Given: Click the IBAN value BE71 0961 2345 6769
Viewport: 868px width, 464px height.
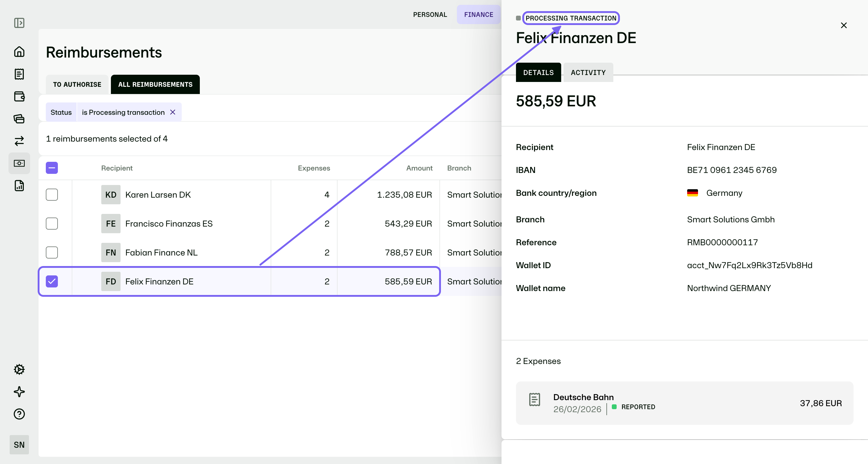Looking at the screenshot, I should (732, 170).
